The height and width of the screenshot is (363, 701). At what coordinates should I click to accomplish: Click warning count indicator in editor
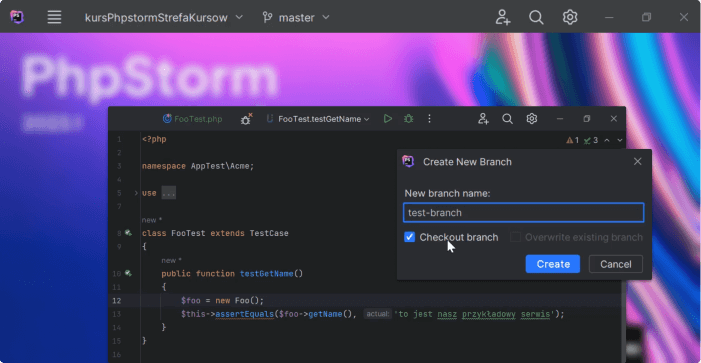573,140
